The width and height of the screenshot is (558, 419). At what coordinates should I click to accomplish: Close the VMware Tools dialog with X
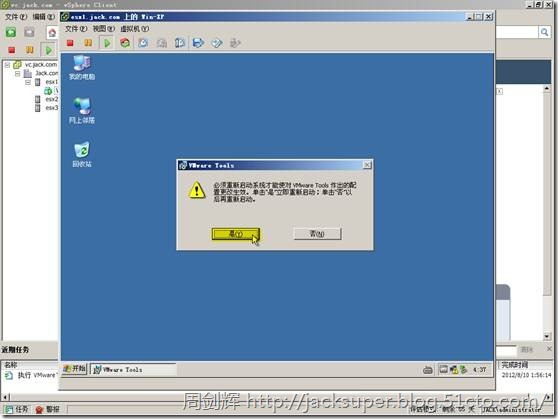point(367,164)
